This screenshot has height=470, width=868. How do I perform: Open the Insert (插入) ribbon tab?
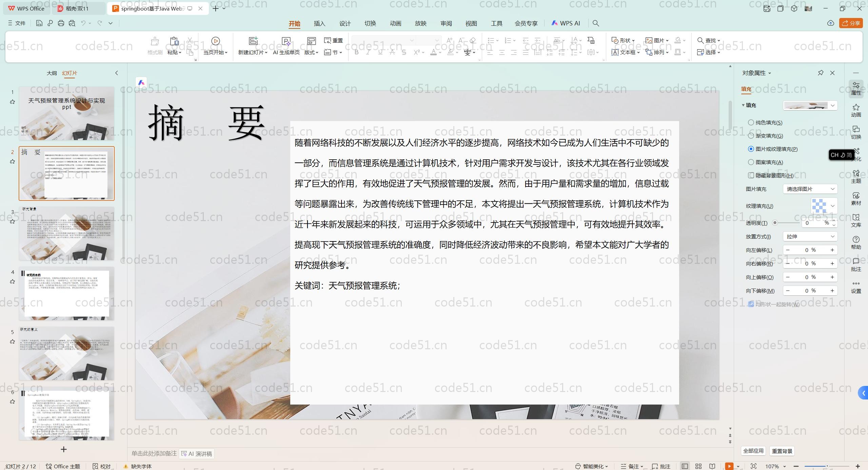coord(319,23)
